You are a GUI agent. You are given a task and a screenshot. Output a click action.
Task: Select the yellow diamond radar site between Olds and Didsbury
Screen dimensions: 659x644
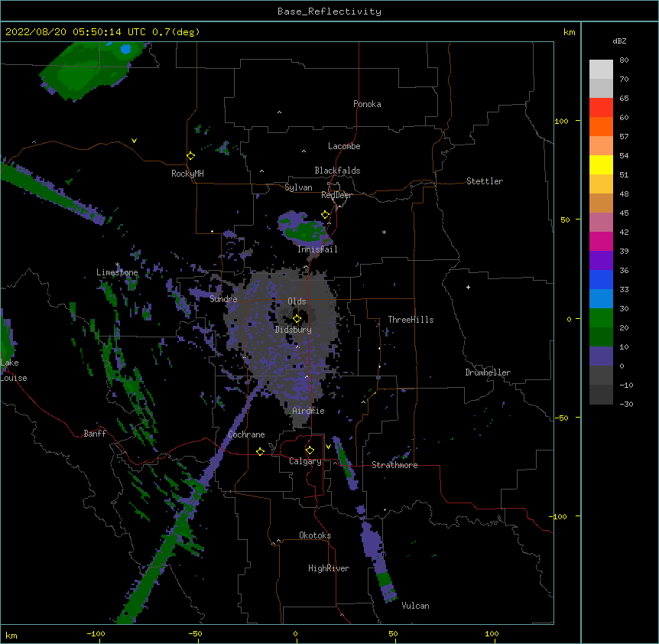coord(297,319)
